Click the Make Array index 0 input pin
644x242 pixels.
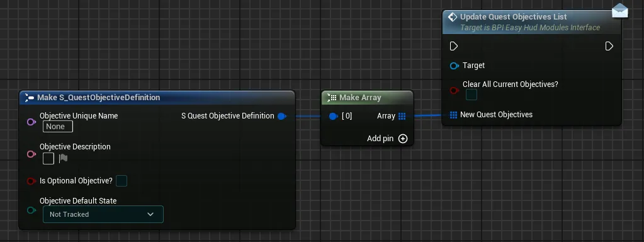coord(334,117)
